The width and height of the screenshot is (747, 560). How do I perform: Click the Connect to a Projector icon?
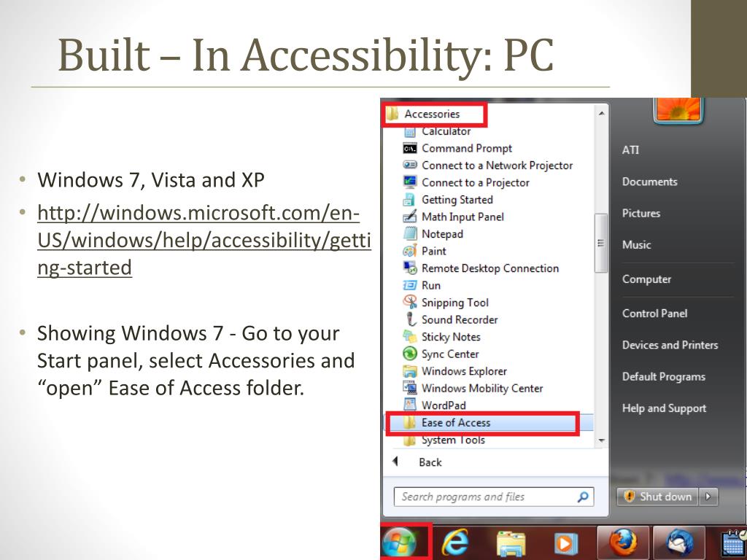410,182
